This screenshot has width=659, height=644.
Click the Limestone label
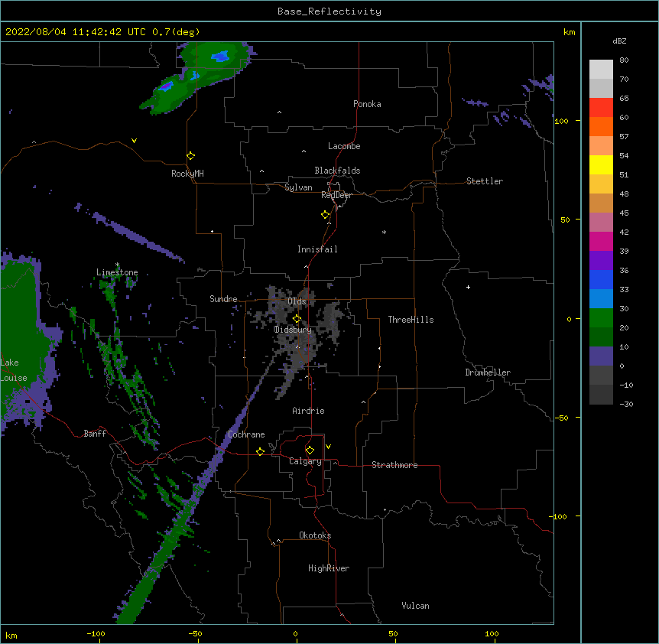pos(117,272)
